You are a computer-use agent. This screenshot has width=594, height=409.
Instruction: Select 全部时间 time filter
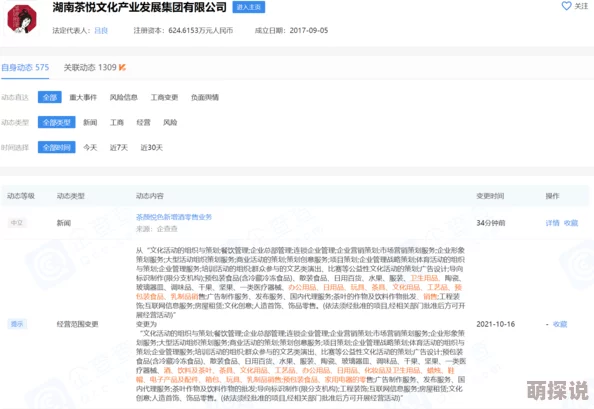click(56, 147)
